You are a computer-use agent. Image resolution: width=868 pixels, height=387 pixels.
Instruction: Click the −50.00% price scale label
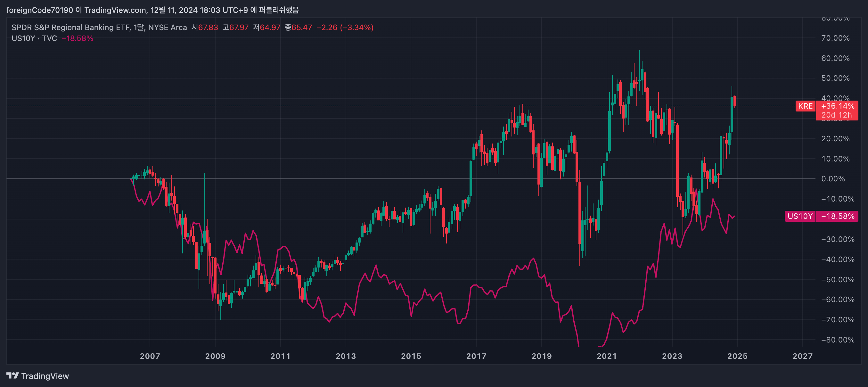(838, 279)
